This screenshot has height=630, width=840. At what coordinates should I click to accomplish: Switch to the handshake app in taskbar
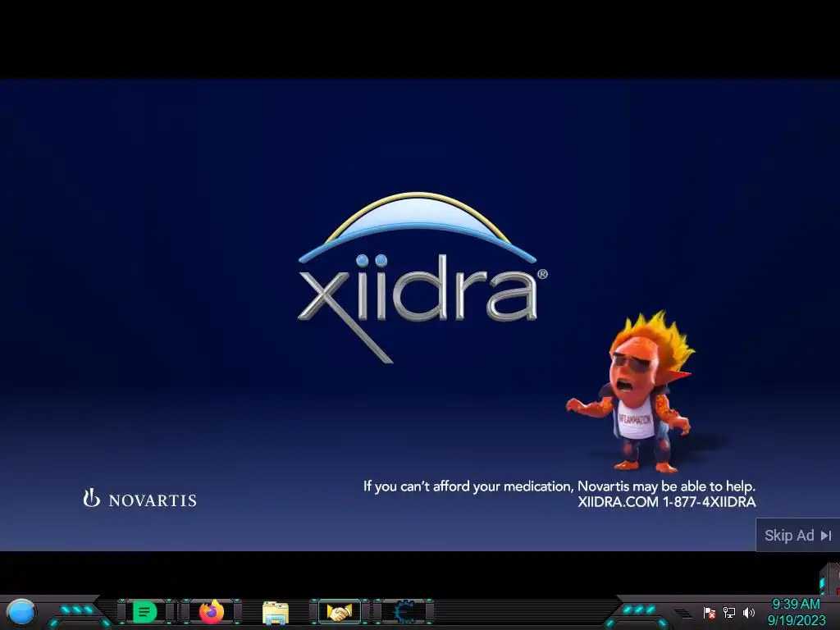point(340,612)
